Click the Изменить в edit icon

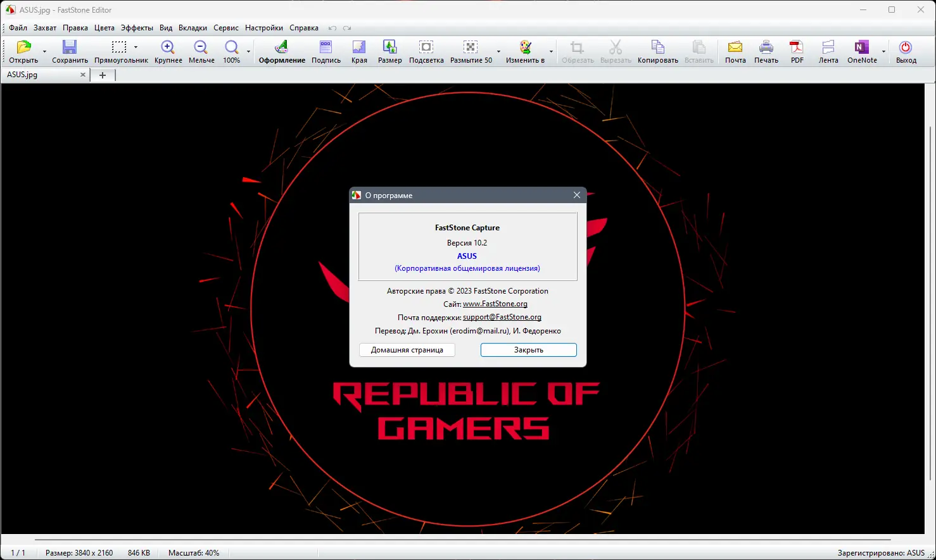point(525,47)
